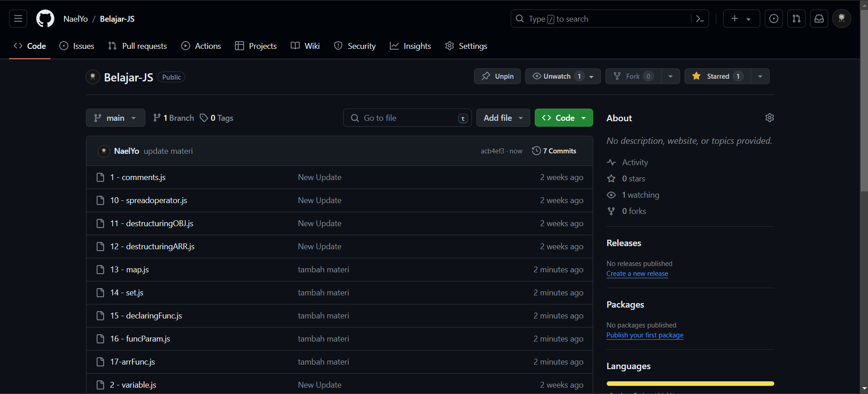Click the yellow JavaScript languages bar

[x=690, y=384]
